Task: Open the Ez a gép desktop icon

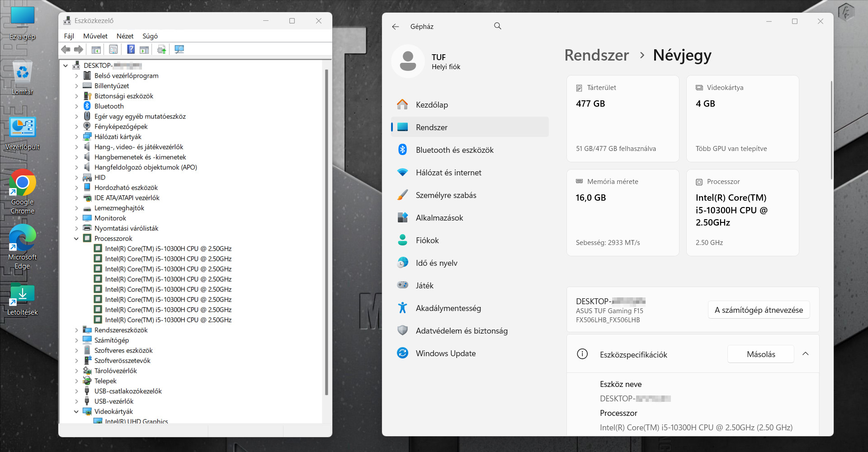Action: [x=22, y=24]
